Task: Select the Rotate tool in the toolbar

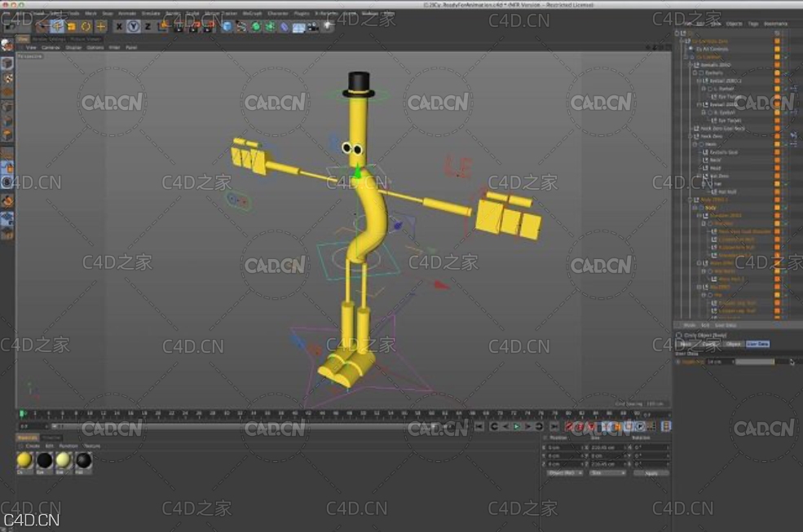Action: tap(86, 26)
